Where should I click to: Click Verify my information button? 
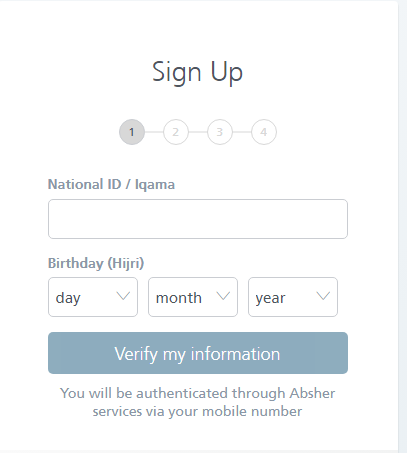pos(198,353)
